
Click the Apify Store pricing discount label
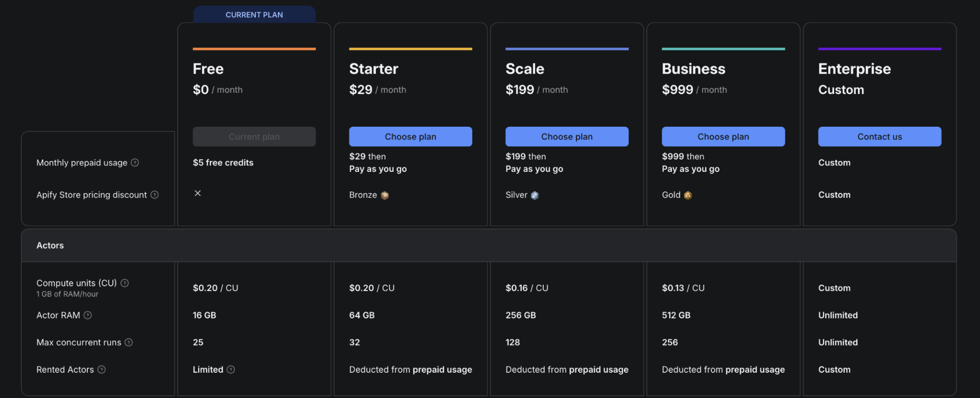pyautogui.click(x=92, y=195)
